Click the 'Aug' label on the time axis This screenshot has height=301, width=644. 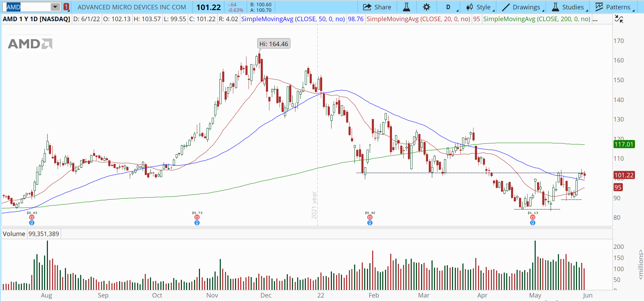click(47, 295)
